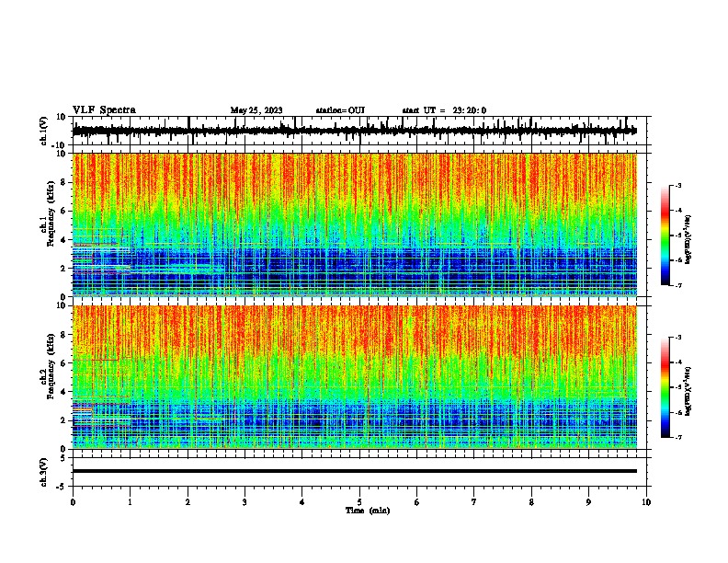Click inside the ch.1 spectrogram panel
The height and width of the screenshot is (563, 728).
354,224
